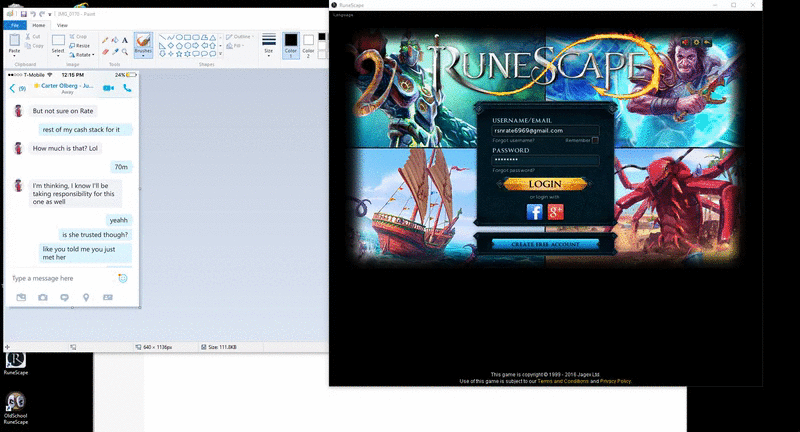Click the '70m' chat bubble

coord(121,167)
